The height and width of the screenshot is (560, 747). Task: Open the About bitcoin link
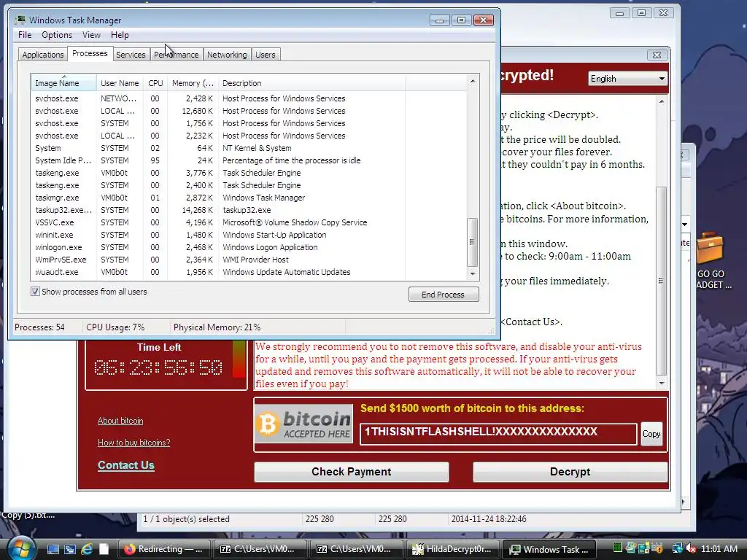[x=120, y=421]
